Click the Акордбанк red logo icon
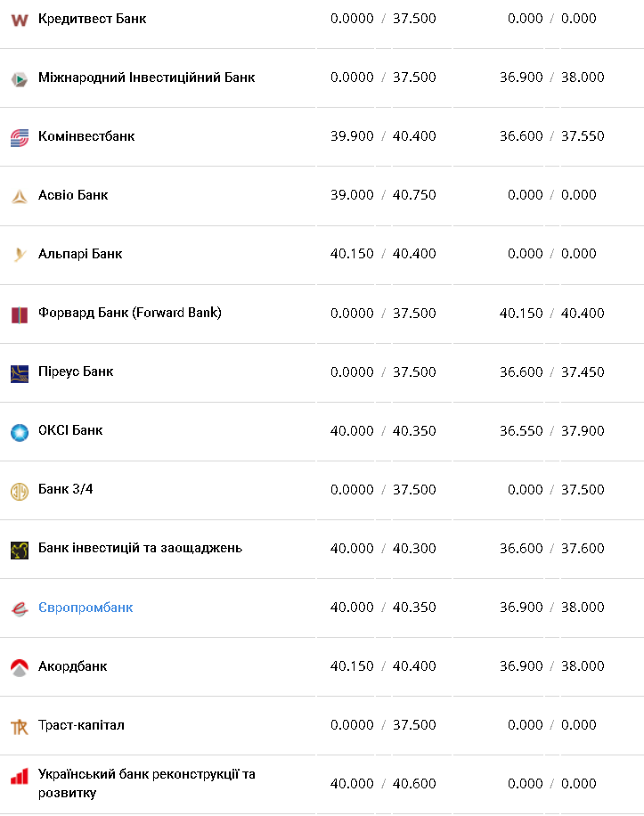This screenshot has width=644, height=816. [20, 667]
